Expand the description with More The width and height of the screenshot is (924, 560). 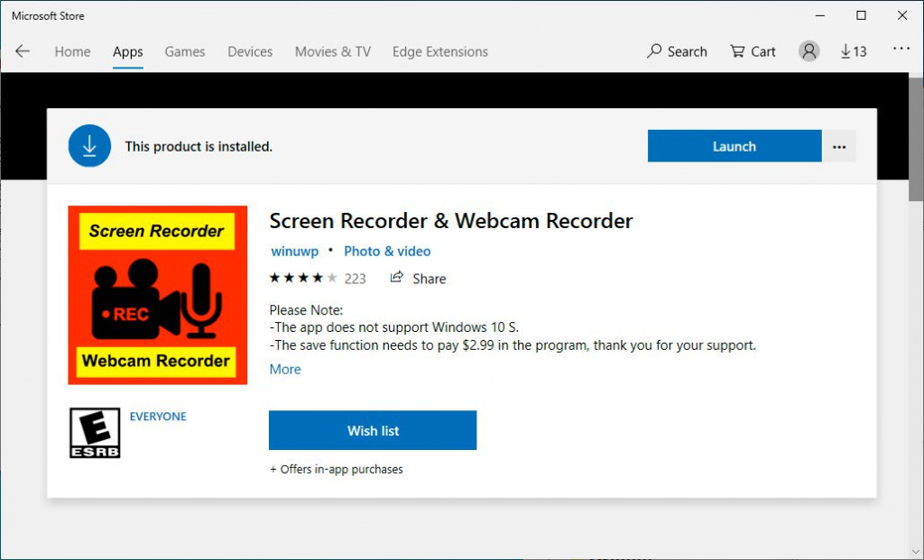[284, 369]
